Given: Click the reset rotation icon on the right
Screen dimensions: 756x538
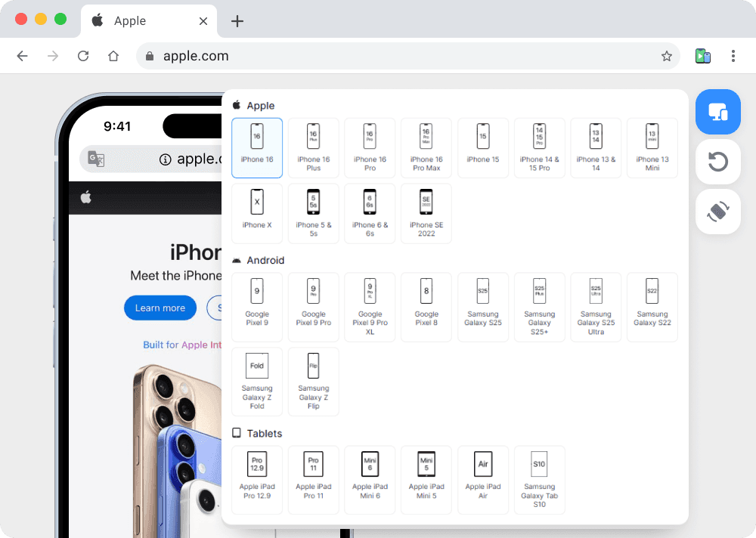Looking at the screenshot, I should coord(717,162).
